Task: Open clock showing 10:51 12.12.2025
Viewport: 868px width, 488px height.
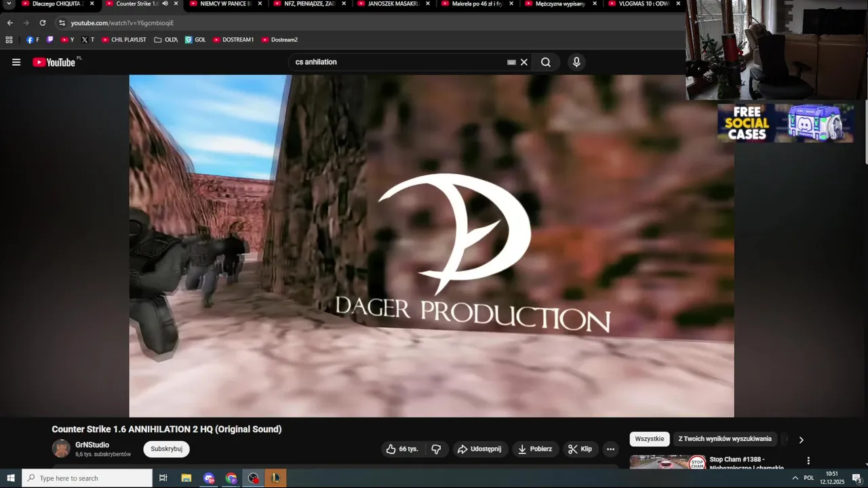Action: point(832,479)
